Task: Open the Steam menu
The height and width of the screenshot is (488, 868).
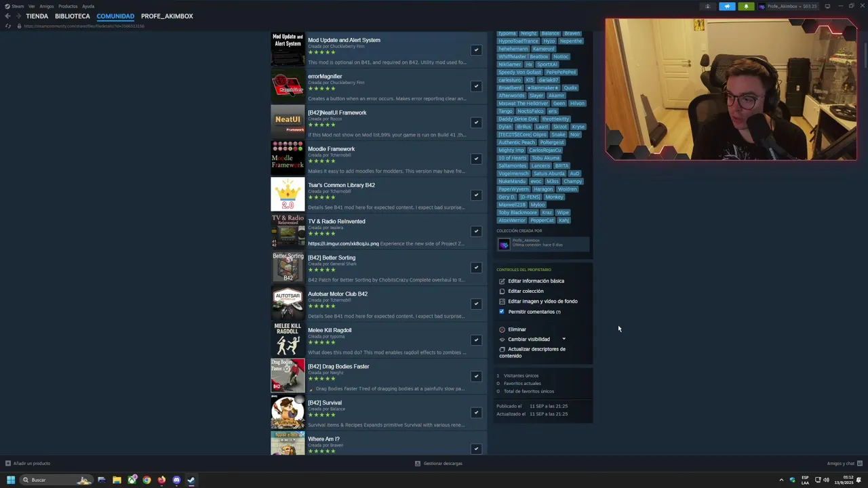Action: point(18,6)
